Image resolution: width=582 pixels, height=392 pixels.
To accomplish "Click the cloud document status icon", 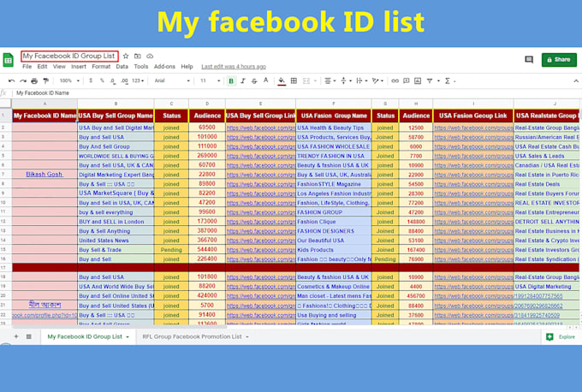I will pyautogui.click(x=150, y=56).
